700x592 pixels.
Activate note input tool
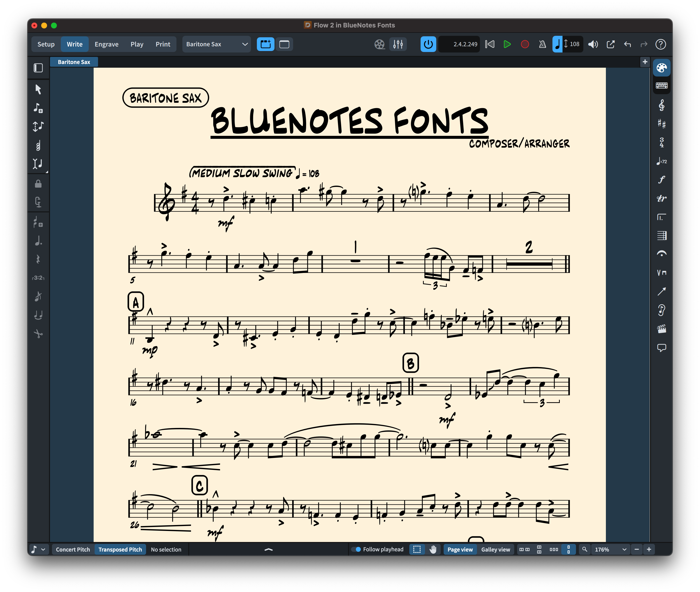click(38, 108)
